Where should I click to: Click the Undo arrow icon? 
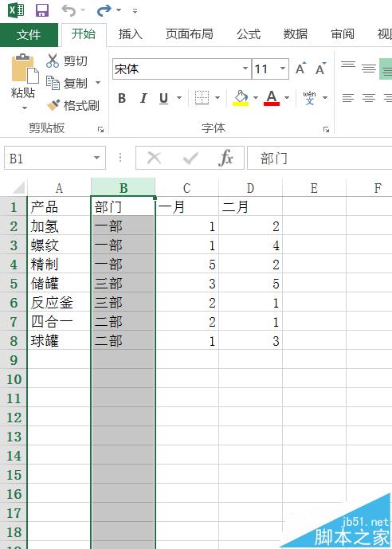[x=69, y=10]
